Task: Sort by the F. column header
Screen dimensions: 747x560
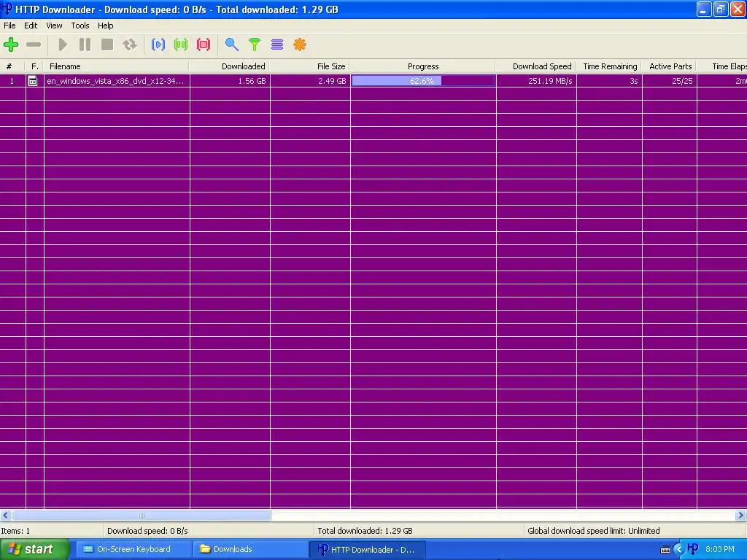Action: 35,66
